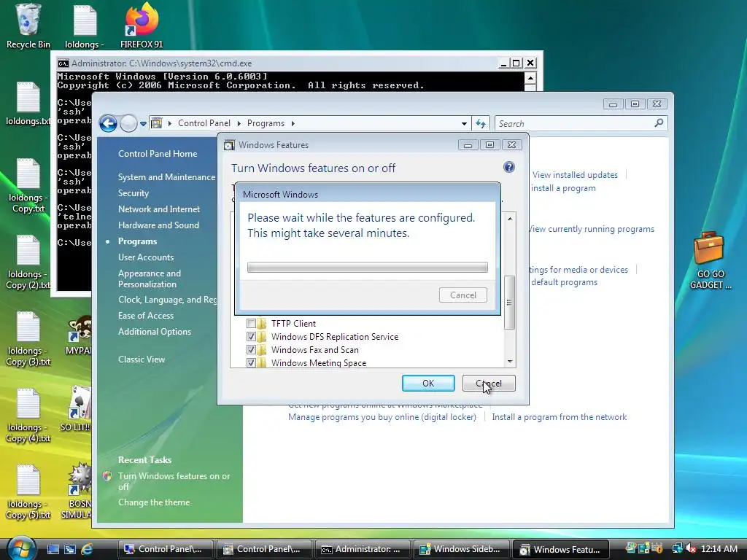This screenshot has height=560, width=747.
Task: Click the Windows Start orb
Action: [x=20, y=548]
